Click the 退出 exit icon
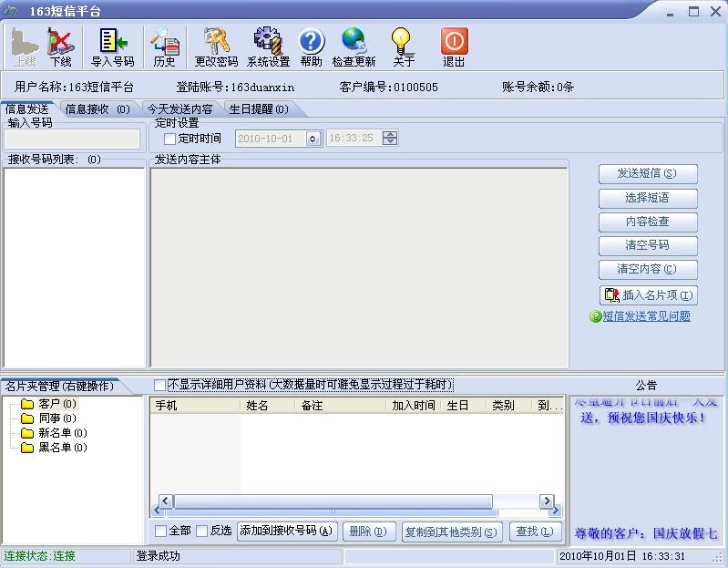This screenshot has height=568, width=728. (x=454, y=47)
